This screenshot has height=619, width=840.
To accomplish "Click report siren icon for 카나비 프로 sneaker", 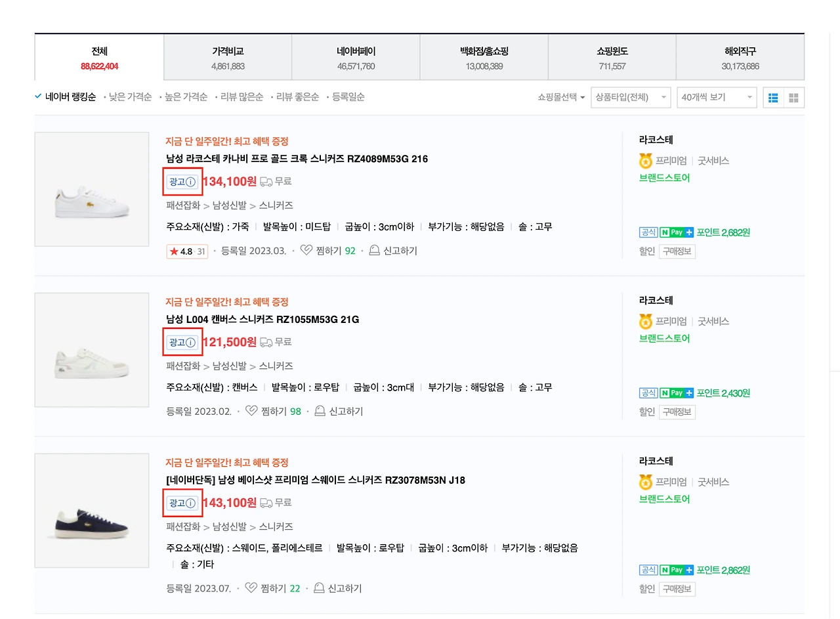I will 374,251.
